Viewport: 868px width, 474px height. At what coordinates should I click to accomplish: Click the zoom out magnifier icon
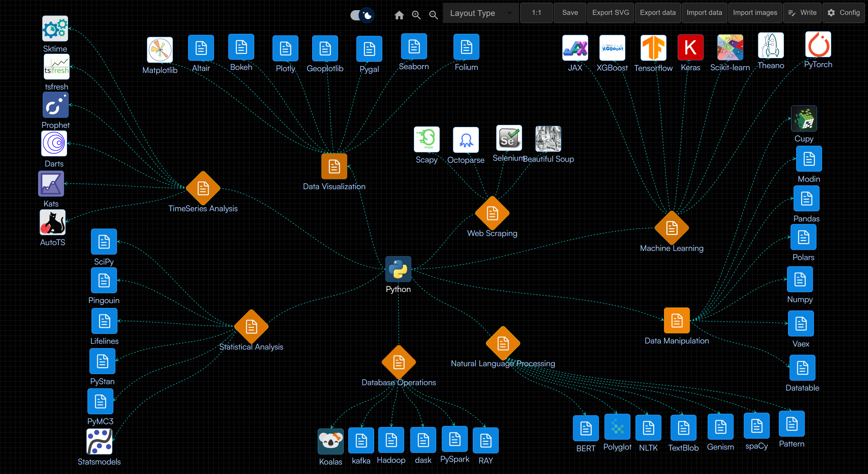click(433, 15)
